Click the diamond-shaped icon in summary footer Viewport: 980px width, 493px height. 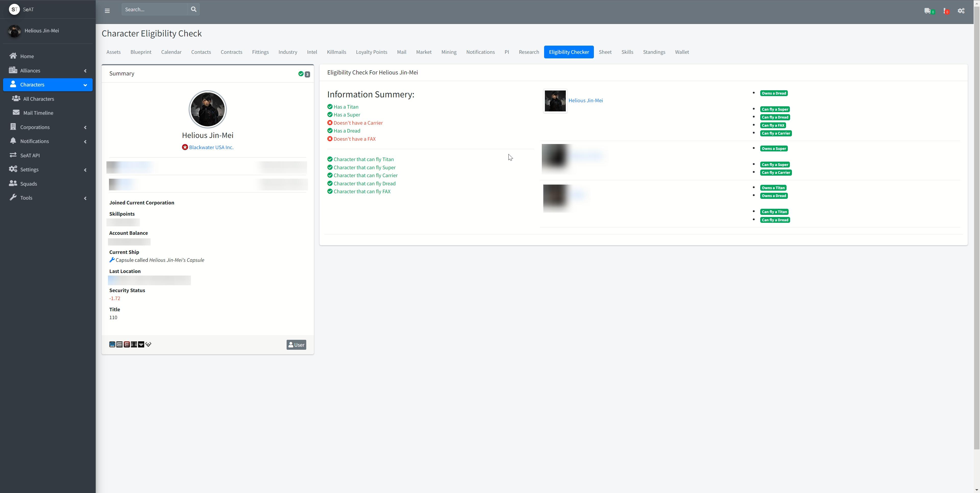click(x=148, y=344)
